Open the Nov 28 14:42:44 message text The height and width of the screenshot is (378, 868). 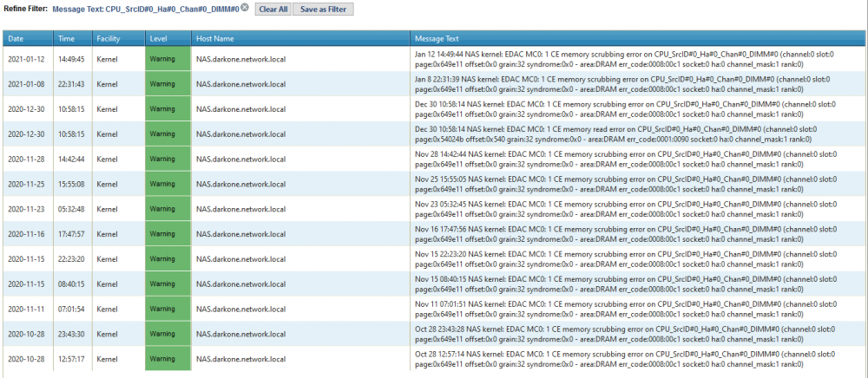pyautogui.click(x=624, y=160)
